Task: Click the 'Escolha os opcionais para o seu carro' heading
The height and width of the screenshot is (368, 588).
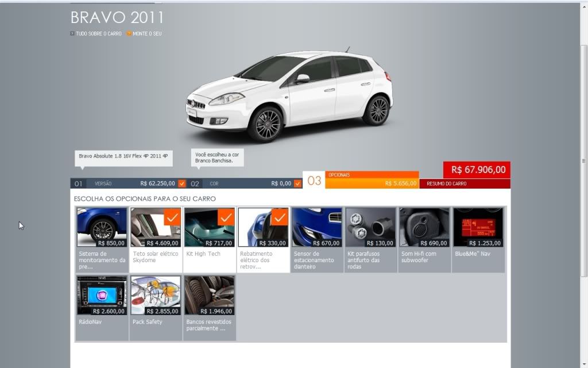Action: coord(145,198)
